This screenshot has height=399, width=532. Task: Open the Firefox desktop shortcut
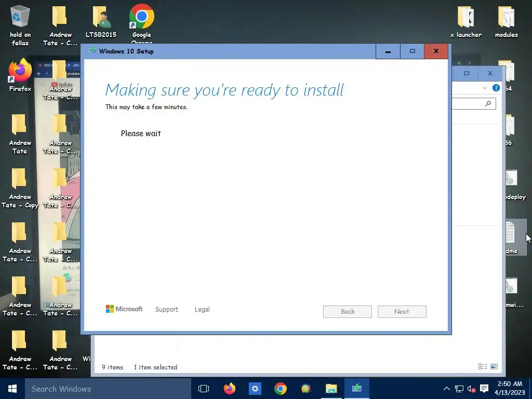[x=20, y=75]
